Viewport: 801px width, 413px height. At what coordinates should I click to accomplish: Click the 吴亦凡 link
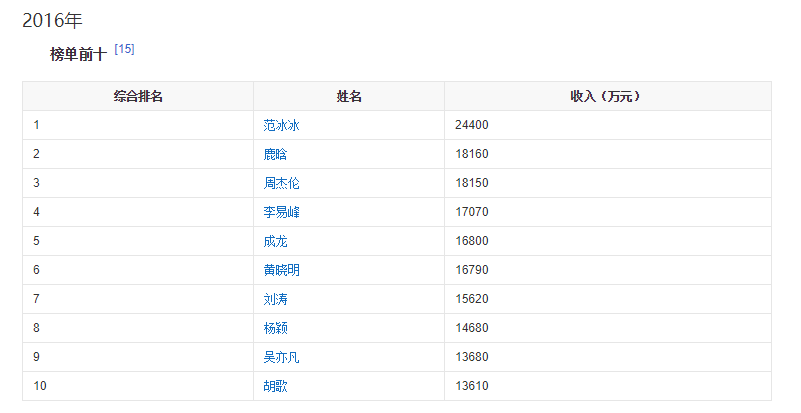pyautogui.click(x=281, y=357)
